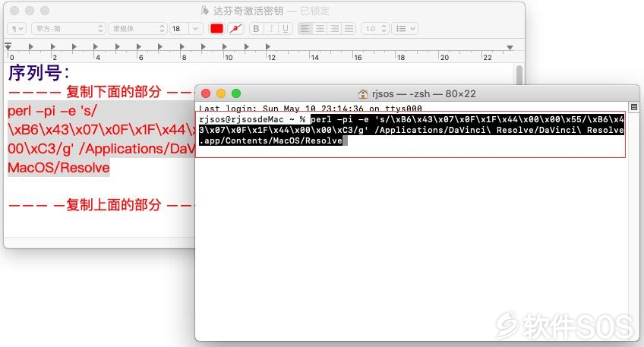Open the text background color swatch
The width and height of the screenshot is (644, 347).
click(235, 28)
